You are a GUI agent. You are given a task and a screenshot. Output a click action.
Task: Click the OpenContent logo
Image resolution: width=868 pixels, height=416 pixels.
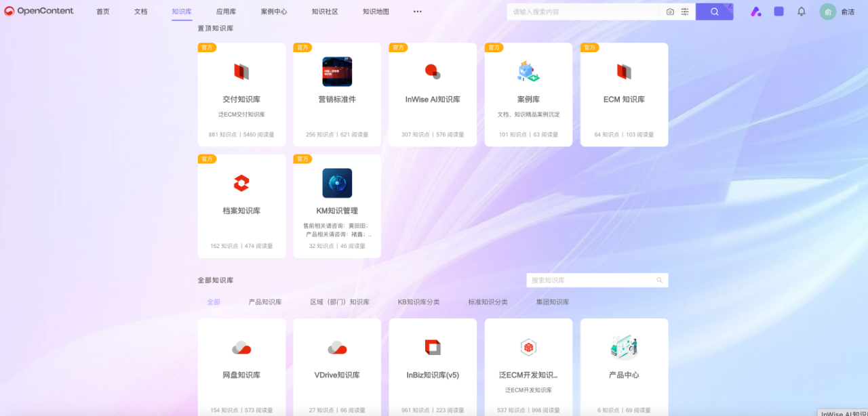[x=39, y=12]
